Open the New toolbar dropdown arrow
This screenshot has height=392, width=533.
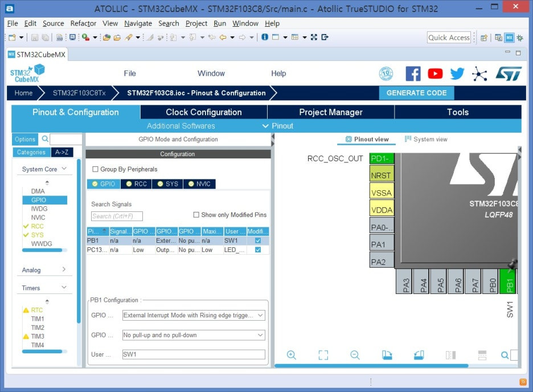click(x=21, y=38)
